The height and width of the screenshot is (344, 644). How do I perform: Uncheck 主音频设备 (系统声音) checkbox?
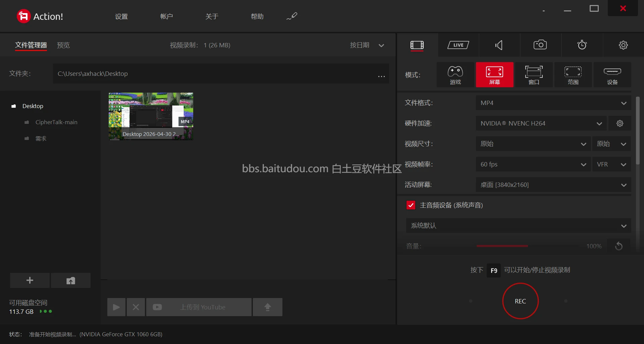tap(411, 205)
